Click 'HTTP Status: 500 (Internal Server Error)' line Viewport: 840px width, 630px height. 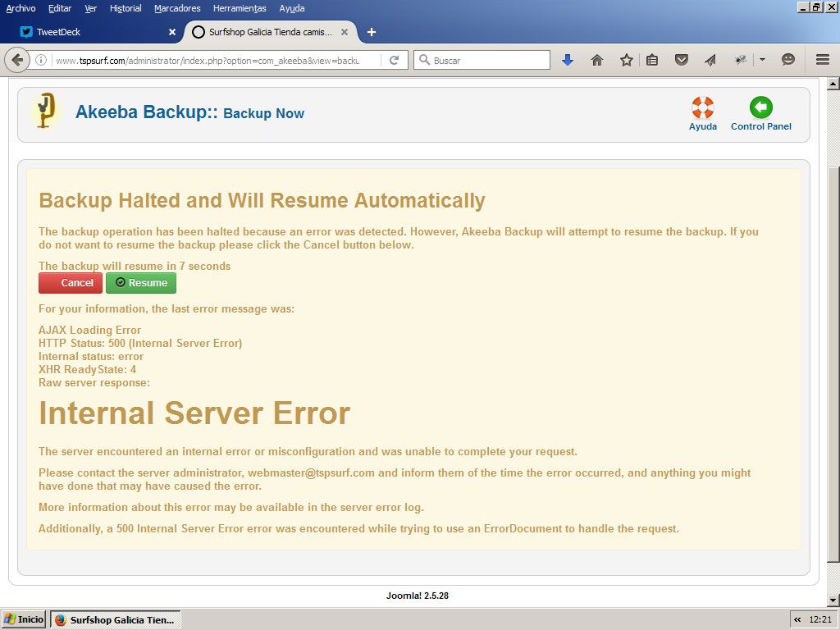click(140, 344)
